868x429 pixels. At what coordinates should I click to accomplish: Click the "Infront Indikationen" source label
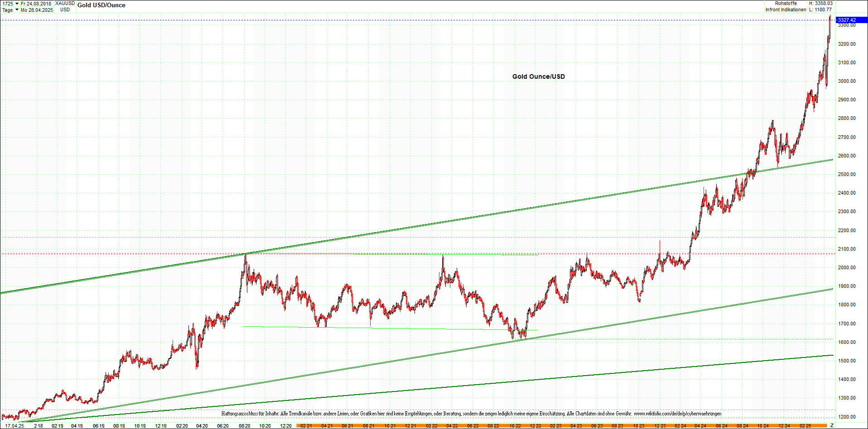tap(786, 10)
